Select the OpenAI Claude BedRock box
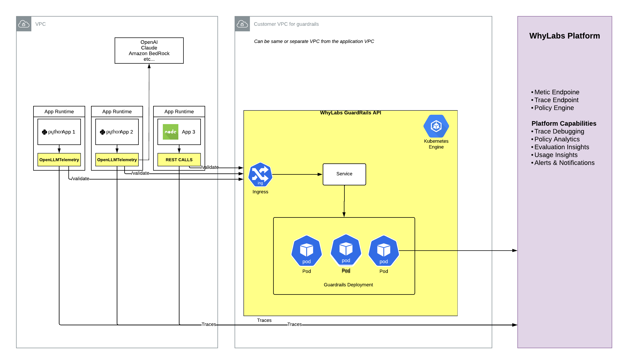628x364 pixels. 149,51
